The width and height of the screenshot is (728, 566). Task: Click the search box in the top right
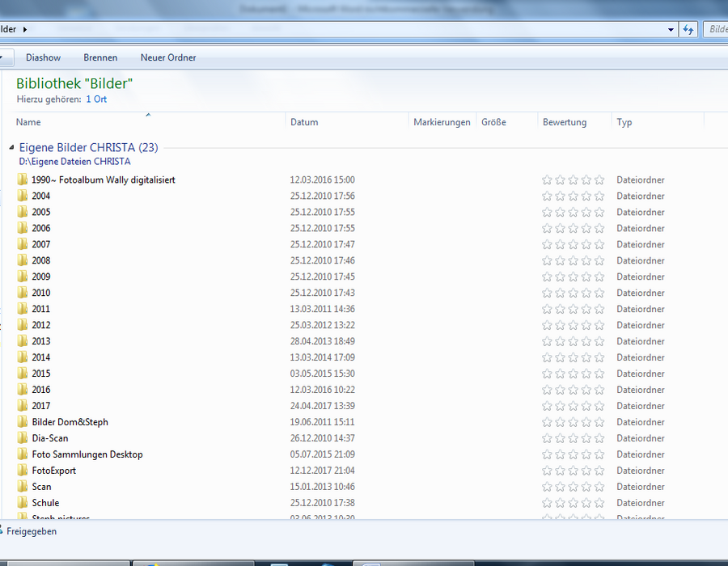point(716,29)
